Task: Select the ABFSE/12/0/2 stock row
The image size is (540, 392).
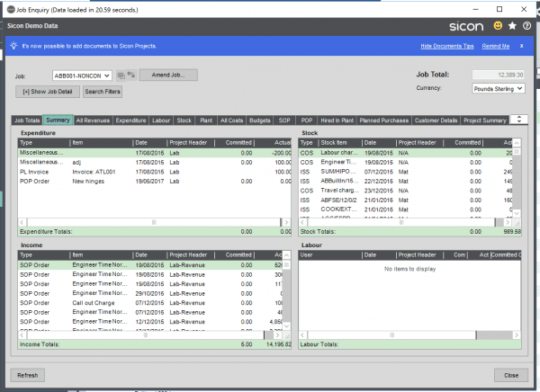Action: [x=406, y=200]
